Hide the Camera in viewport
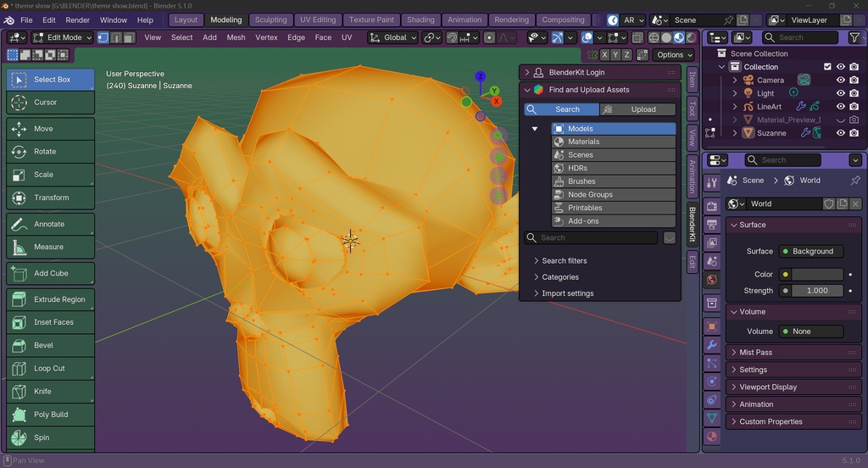This screenshot has width=868, height=468. 841,80
